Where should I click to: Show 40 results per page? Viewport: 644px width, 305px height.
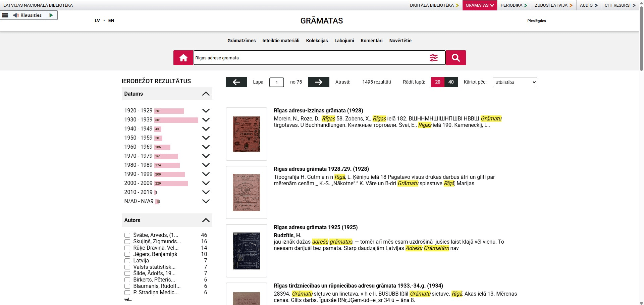[451, 82]
